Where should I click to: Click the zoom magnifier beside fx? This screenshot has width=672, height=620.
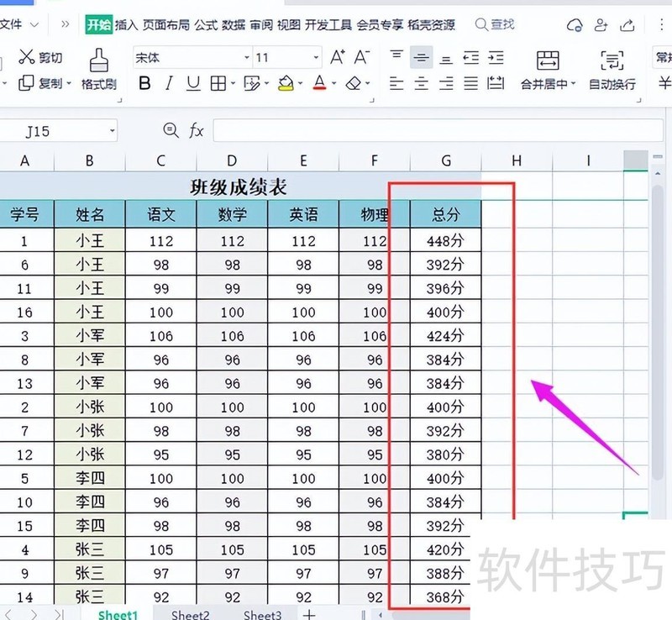click(171, 130)
